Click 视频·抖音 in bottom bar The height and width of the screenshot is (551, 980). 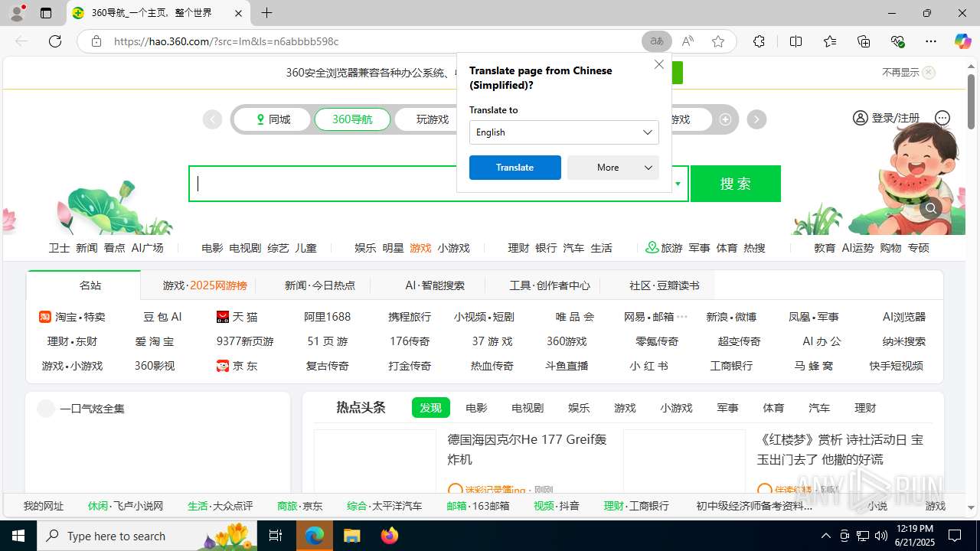[557, 506]
